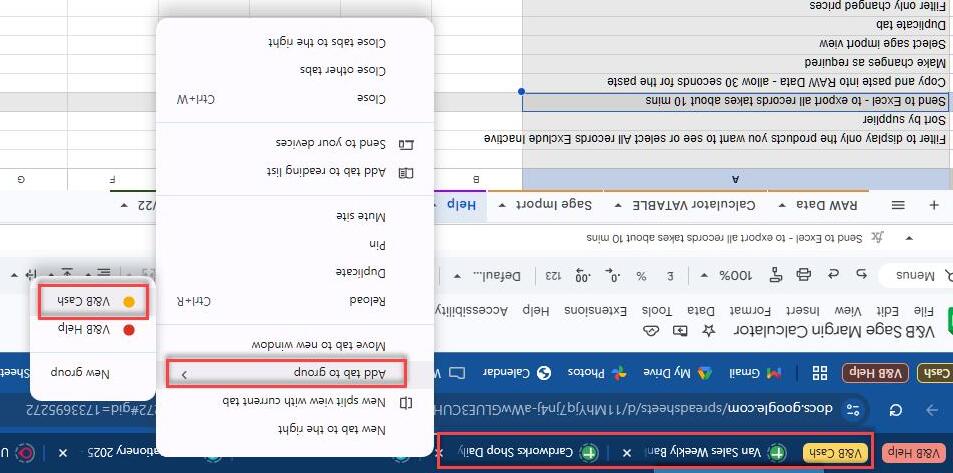Select the cell reading 'Sort by supplier'
The image size is (953, 473).
pyautogui.click(x=735, y=120)
